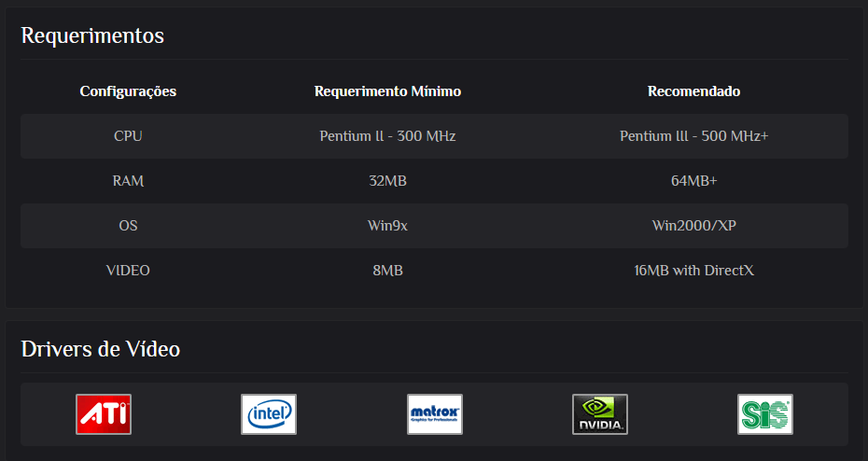
Task: Select the Win9x minimum OS cell
Action: click(387, 226)
